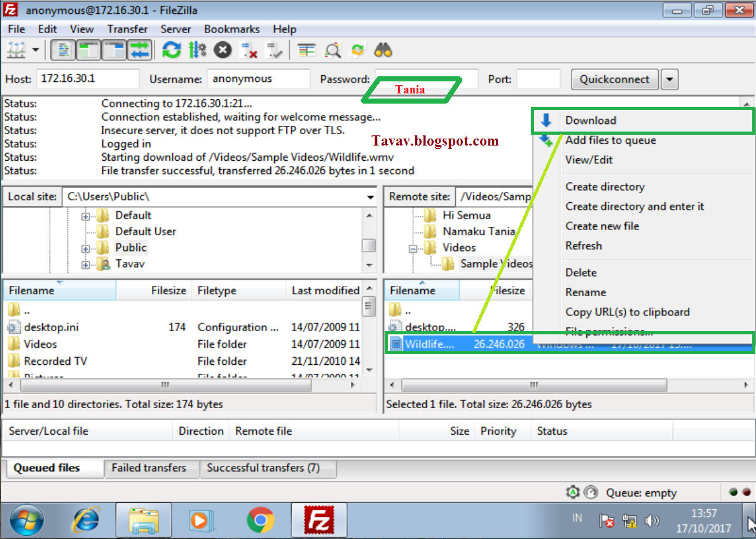Image resolution: width=756 pixels, height=539 pixels.
Task: Open the File menu
Action: 17,29
